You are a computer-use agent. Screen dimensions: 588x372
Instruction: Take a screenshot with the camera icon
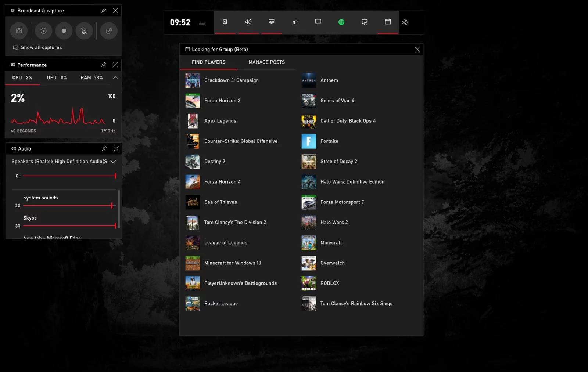19,31
